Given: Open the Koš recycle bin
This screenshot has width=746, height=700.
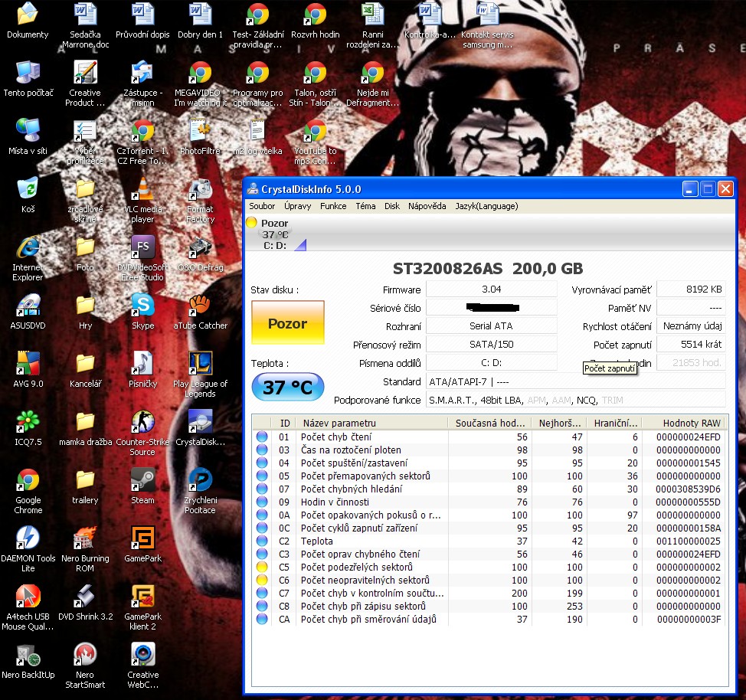Looking at the screenshot, I should (x=28, y=191).
